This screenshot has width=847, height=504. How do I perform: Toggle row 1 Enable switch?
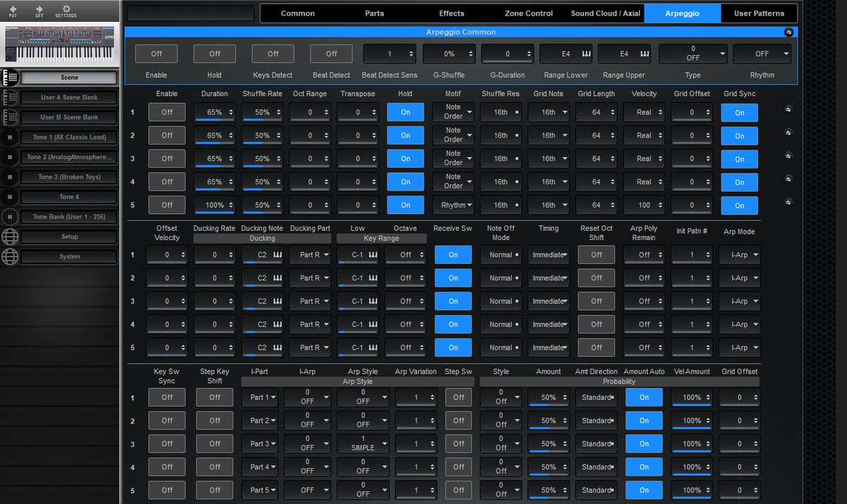(167, 112)
